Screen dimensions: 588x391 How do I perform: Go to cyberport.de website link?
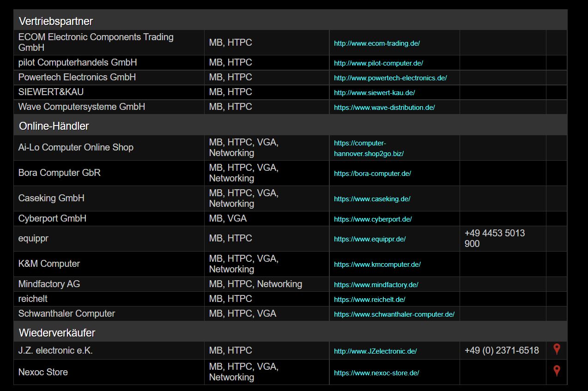373,219
